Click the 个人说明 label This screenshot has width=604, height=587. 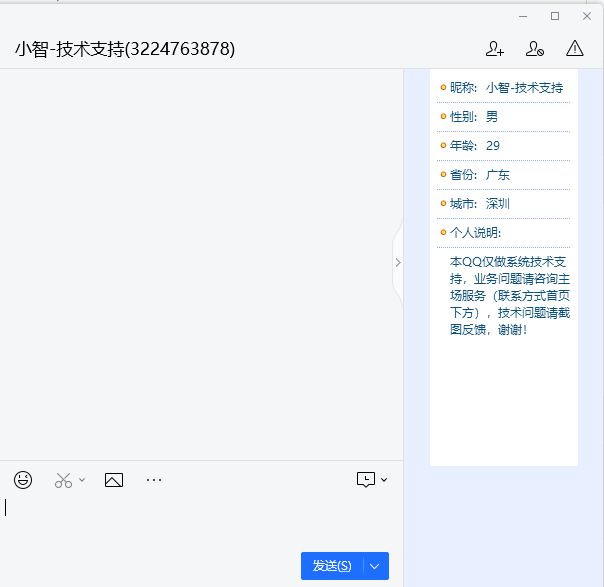click(x=475, y=233)
